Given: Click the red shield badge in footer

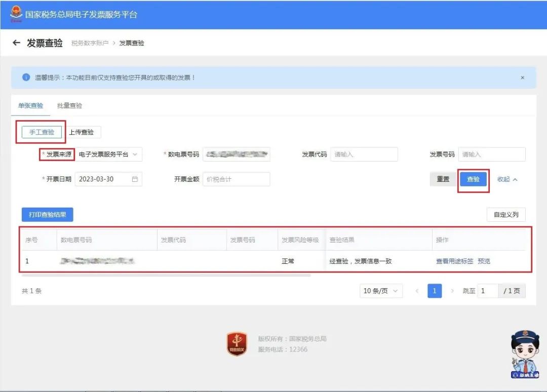Looking at the screenshot, I should pos(237,343).
